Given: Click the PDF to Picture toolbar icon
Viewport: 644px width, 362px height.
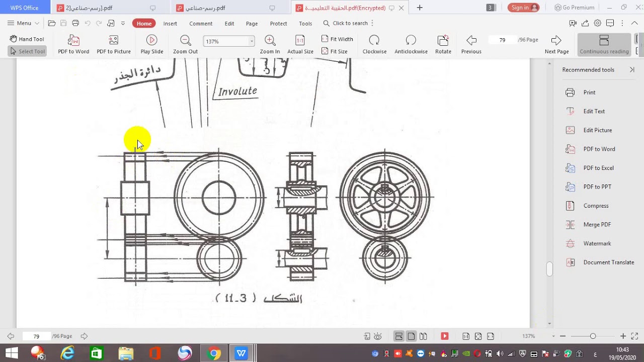Looking at the screenshot, I should click(114, 44).
